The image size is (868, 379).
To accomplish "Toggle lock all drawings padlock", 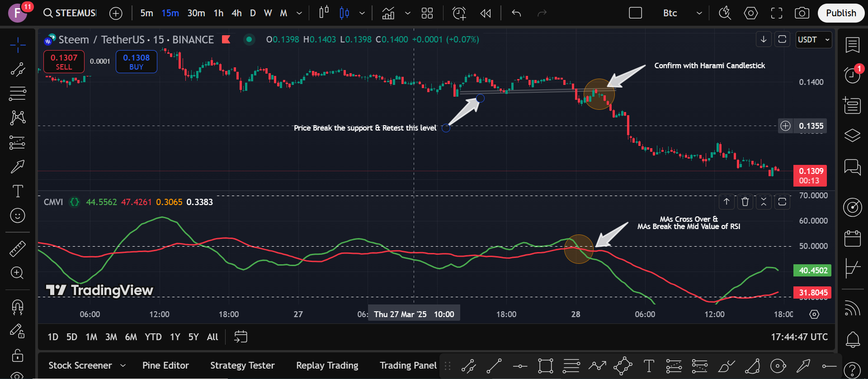I will pyautogui.click(x=18, y=356).
